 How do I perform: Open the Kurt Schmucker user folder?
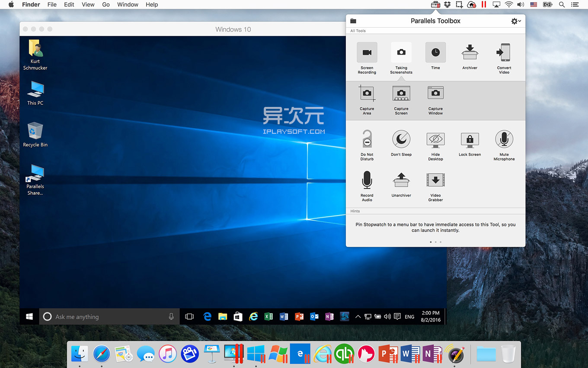[x=35, y=55]
